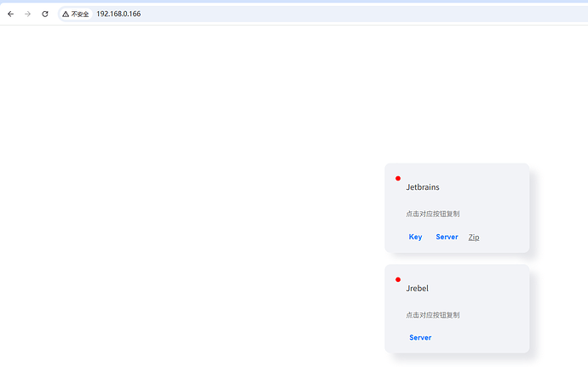
Task: Select the Jetbrains card title
Action: click(x=423, y=187)
